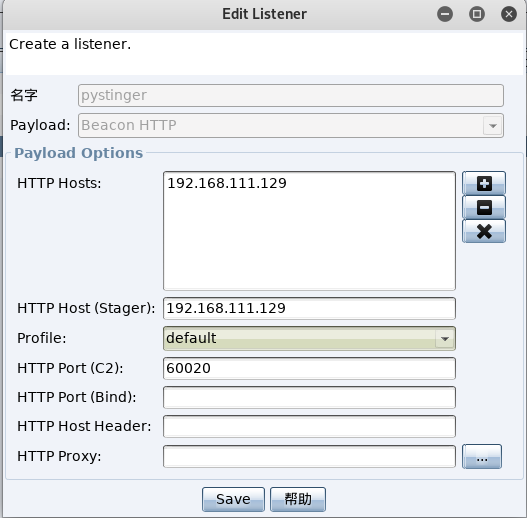The width and height of the screenshot is (527, 518).
Task: Focus the HTTP Host Header field
Action: click(x=309, y=426)
